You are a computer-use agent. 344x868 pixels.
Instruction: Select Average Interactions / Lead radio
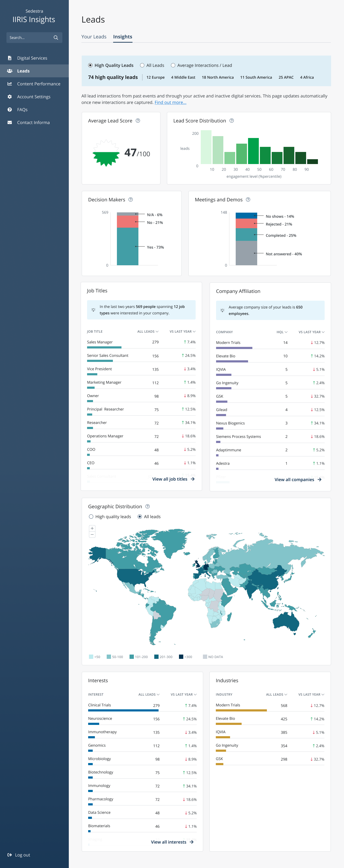click(x=173, y=65)
